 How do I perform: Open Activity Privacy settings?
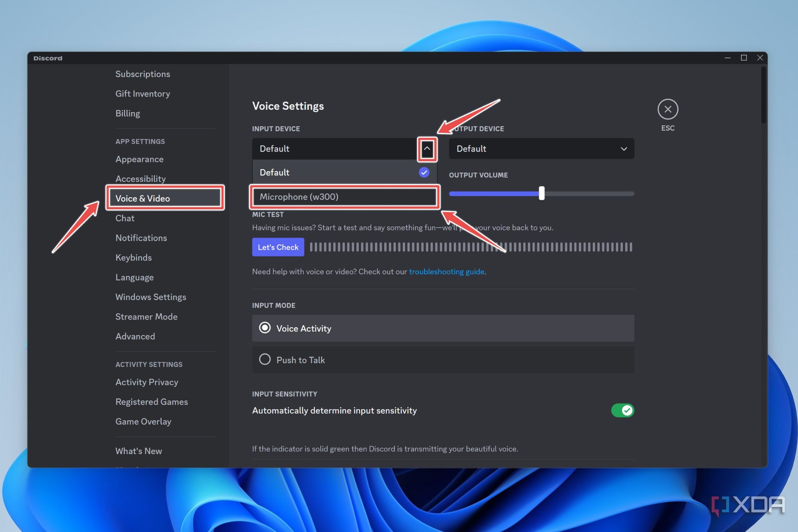pos(147,382)
